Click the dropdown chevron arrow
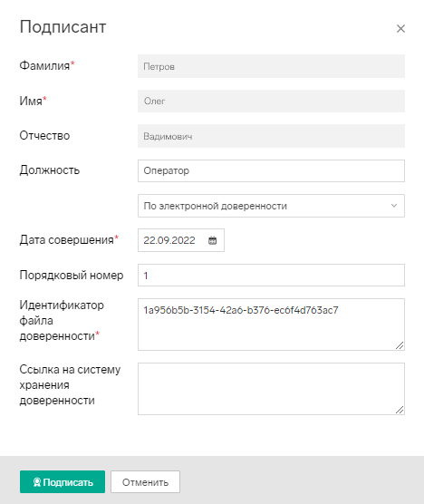 pos(394,206)
